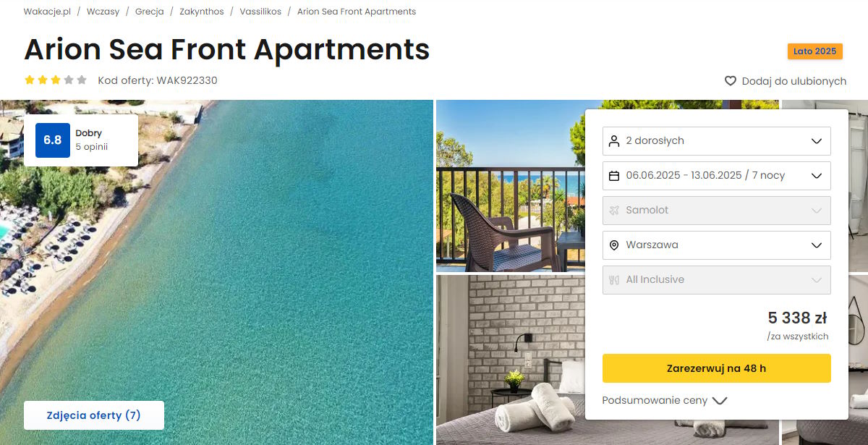Open Vassilikos breadcrumb link
The width and height of the screenshot is (868, 445).
260,12
